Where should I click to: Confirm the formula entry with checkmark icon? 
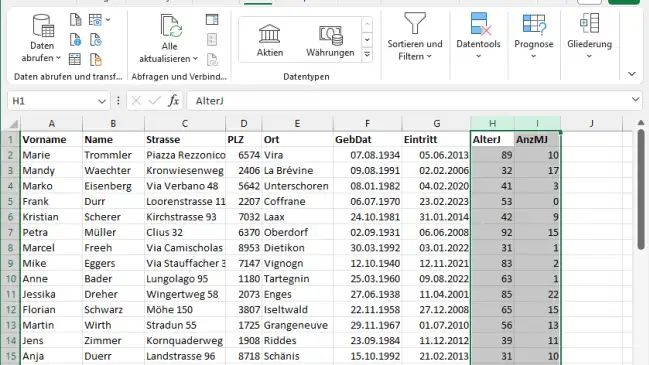[154, 101]
